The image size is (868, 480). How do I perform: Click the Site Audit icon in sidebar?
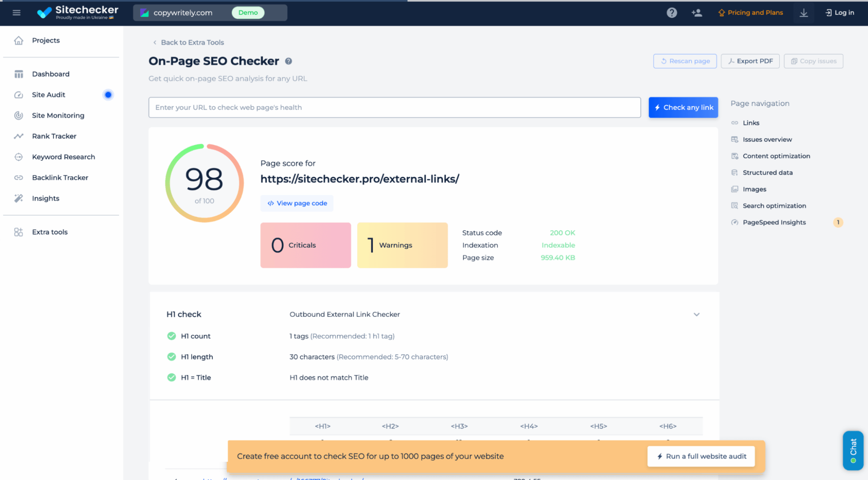(x=18, y=95)
